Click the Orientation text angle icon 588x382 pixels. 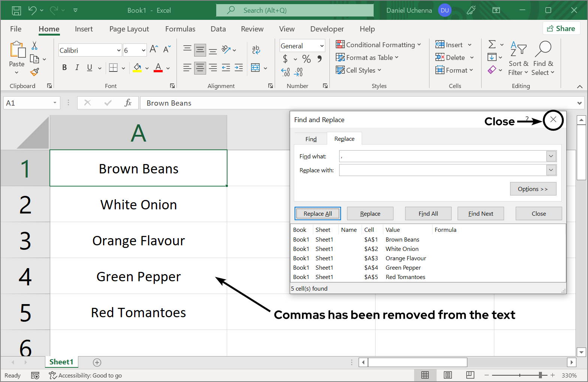226,49
